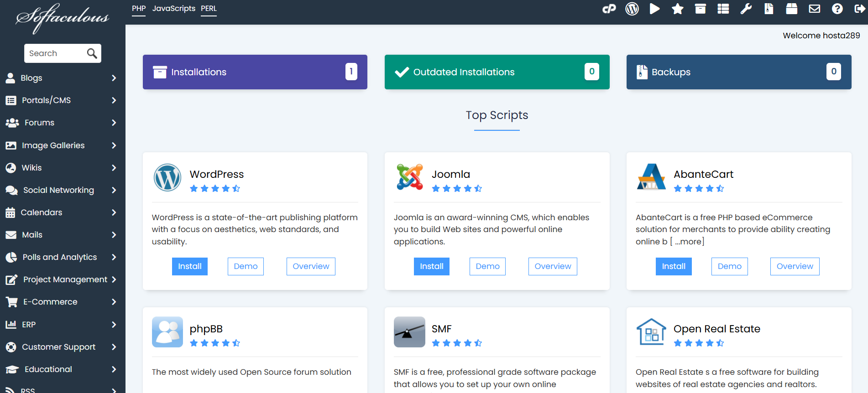Screen dimensions: 868x393
Task: Open email settings envelope icon
Action: coord(815,9)
